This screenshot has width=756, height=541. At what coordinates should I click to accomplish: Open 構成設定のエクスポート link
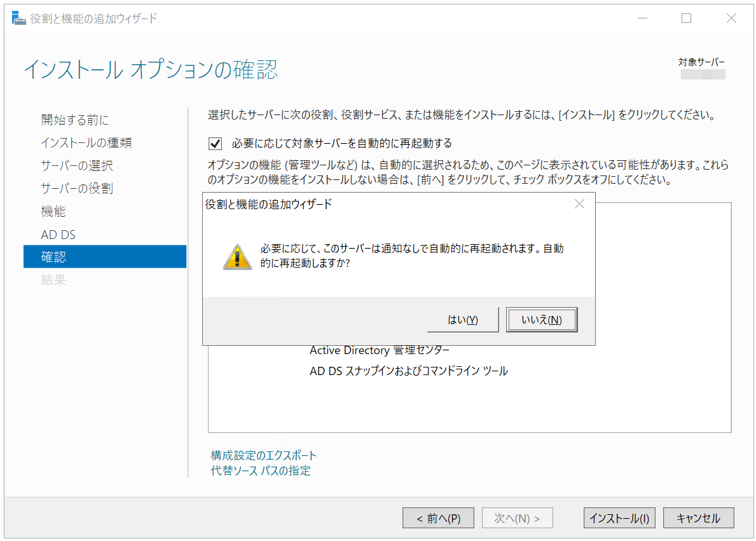pyautogui.click(x=263, y=455)
